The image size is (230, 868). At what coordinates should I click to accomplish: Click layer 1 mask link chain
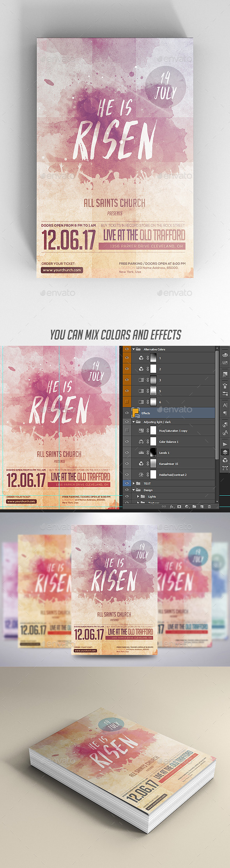pos(148,358)
